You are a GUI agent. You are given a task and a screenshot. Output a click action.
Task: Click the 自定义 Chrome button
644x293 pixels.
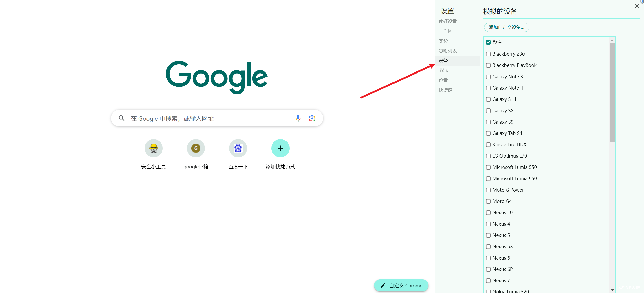[401, 285]
